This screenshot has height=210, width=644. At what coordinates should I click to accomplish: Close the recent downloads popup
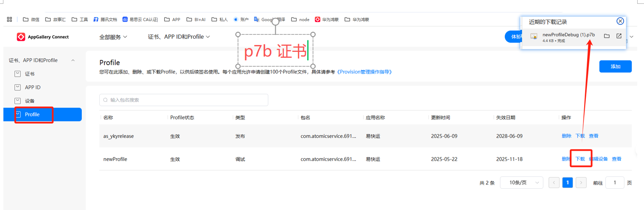620,21
